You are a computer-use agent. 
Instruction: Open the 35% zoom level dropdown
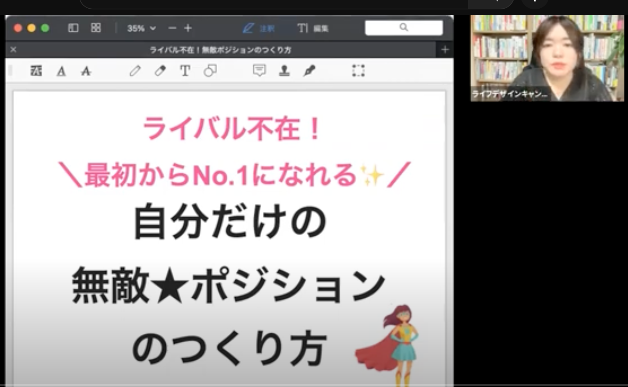(141, 28)
